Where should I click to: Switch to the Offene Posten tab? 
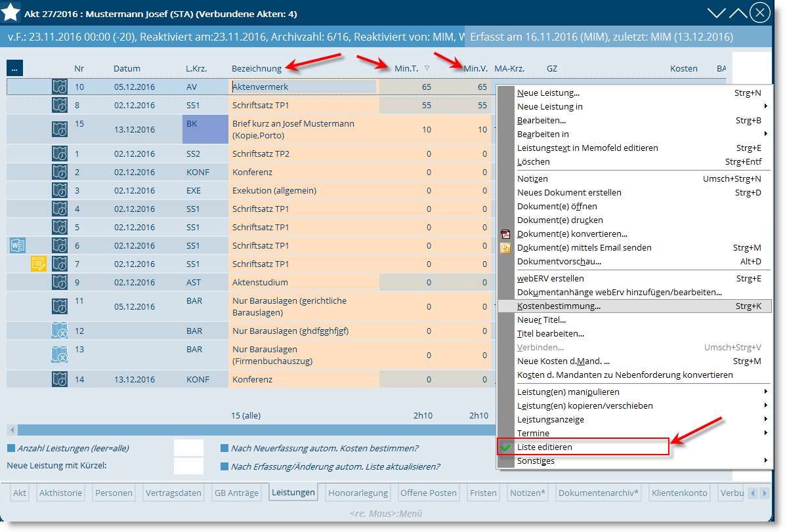point(429,493)
